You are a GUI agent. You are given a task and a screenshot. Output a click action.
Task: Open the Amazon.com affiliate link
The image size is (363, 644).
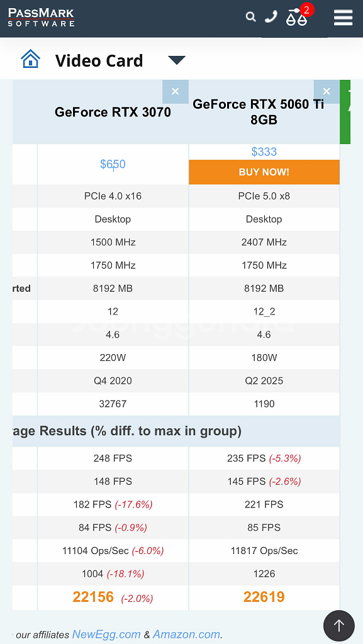187,634
